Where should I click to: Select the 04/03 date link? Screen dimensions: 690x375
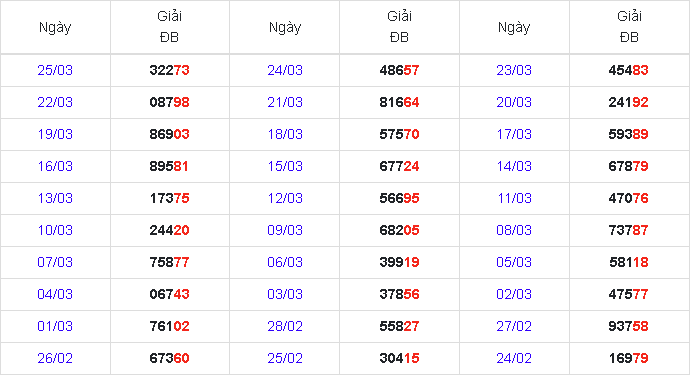click(55, 294)
